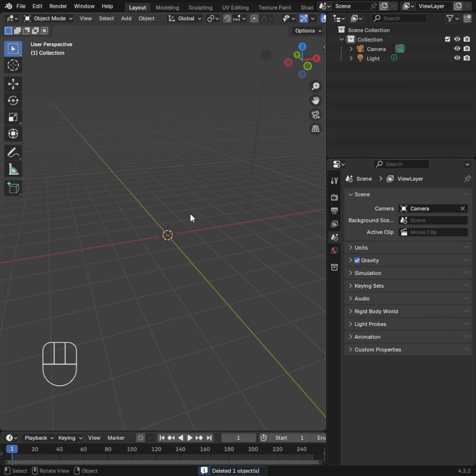The height and width of the screenshot is (476, 476).
Task: Toggle the camera view button
Action: [316, 115]
